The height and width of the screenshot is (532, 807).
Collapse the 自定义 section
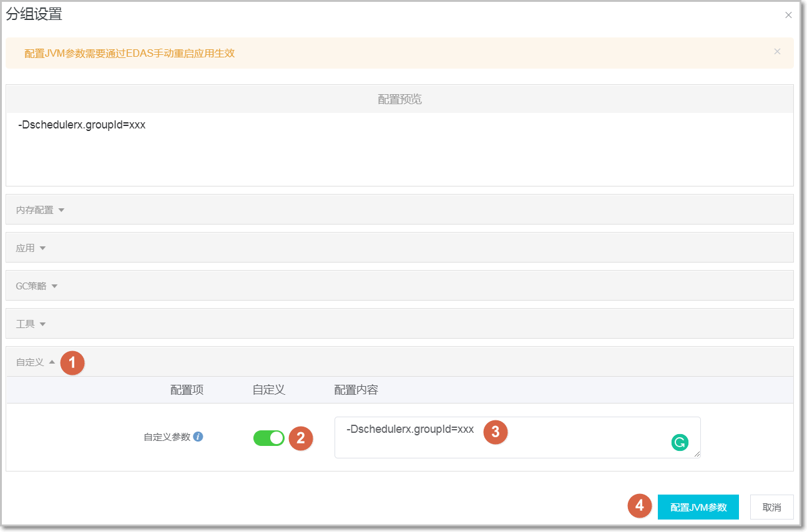pos(399,362)
